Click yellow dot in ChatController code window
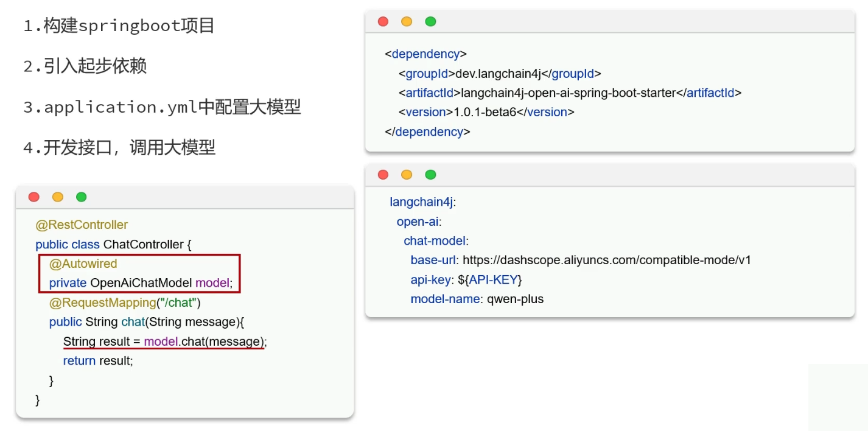 (58, 197)
